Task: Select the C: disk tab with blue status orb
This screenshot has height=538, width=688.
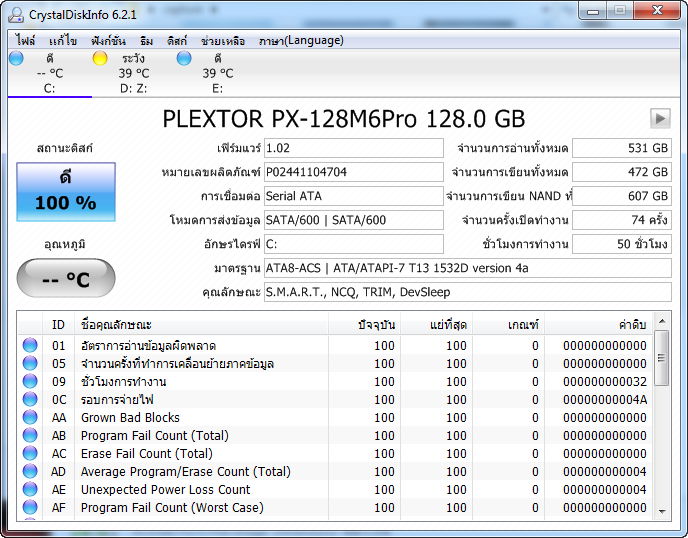Action: click(x=50, y=73)
